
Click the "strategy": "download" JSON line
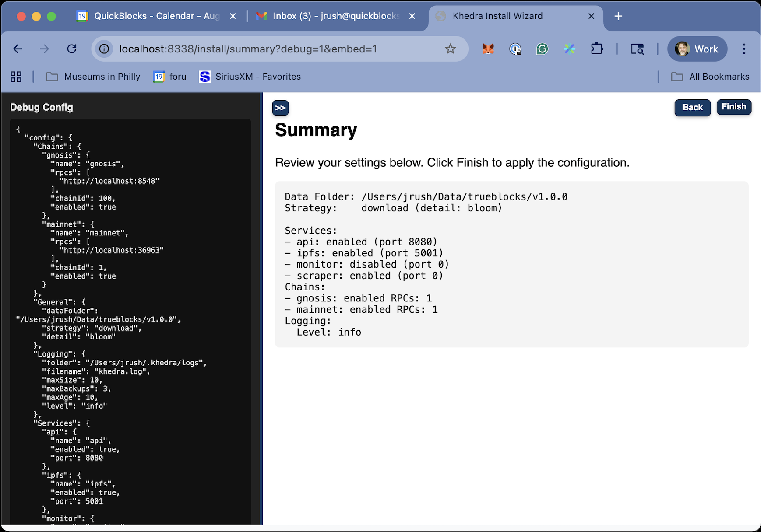(x=92, y=328)
